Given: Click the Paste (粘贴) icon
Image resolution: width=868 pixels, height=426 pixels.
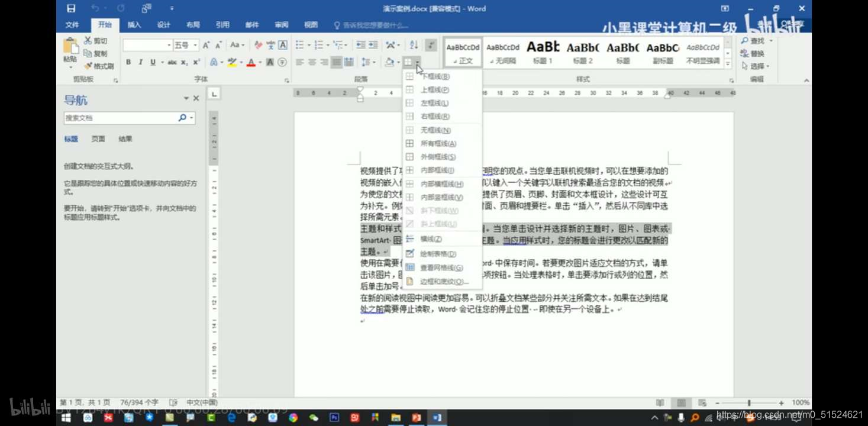Looking at the screenshot, I should [70, 46].
